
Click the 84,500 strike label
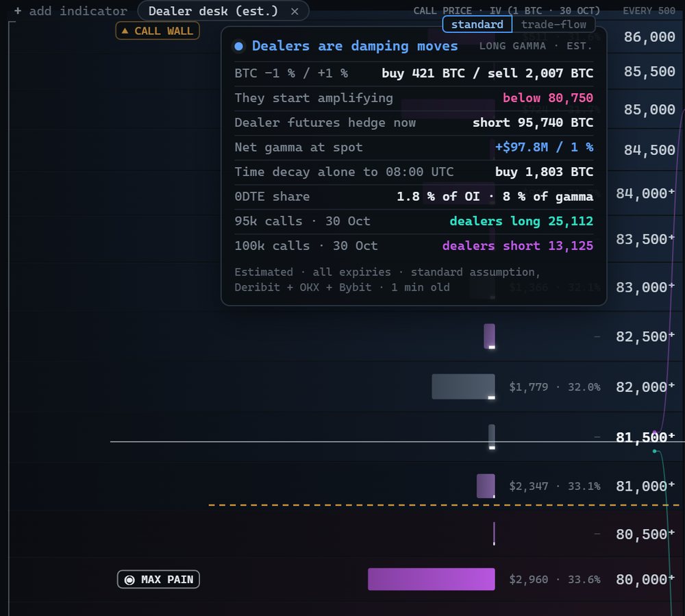[649, 150]
